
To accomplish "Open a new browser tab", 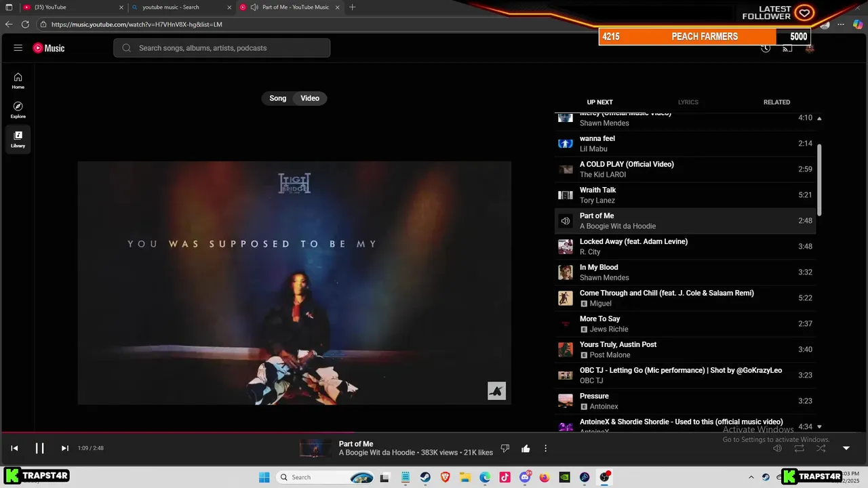I will 352,7.
